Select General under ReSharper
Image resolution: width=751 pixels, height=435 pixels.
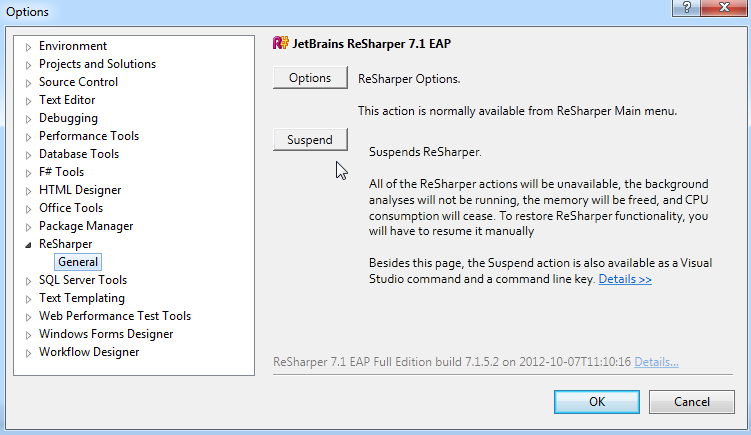point(78,262)
